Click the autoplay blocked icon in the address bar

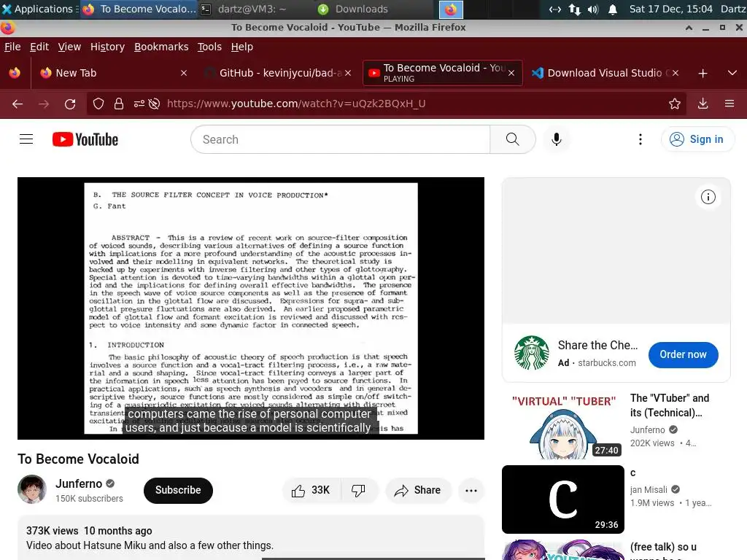click(154, 104)
